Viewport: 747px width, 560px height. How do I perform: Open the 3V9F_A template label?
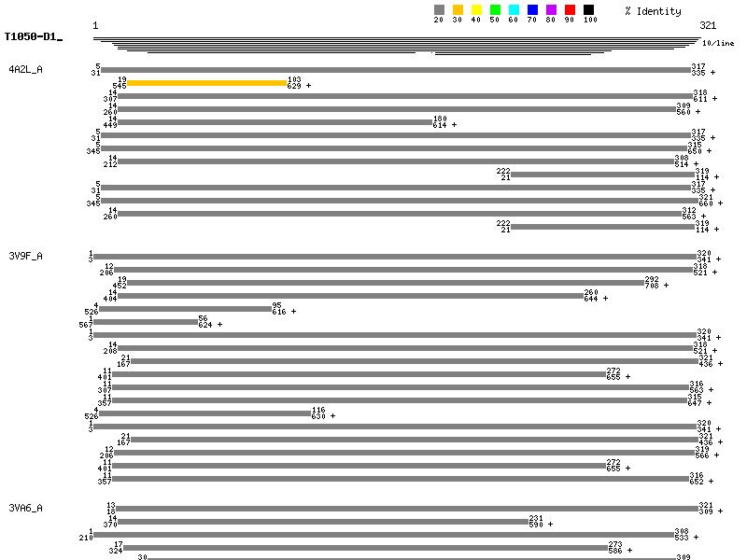[x=25, y=255]
